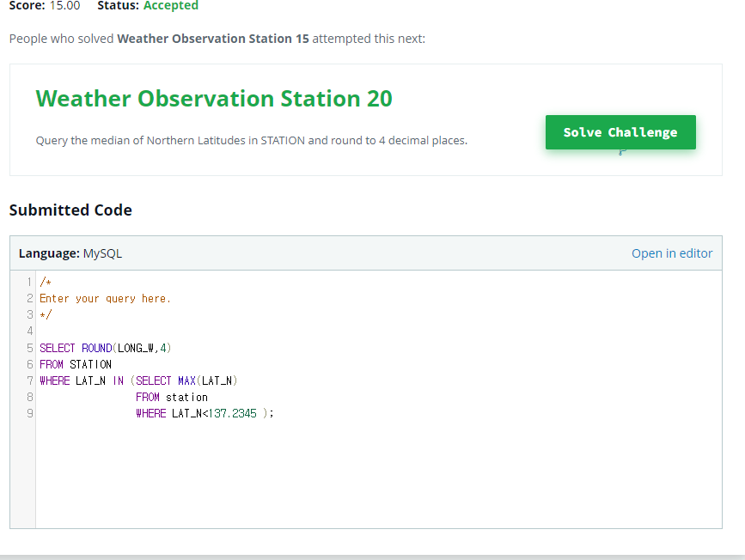The image size is (745, 560).
Task: Click the Submitted Code heading
Action: [70, 210]
